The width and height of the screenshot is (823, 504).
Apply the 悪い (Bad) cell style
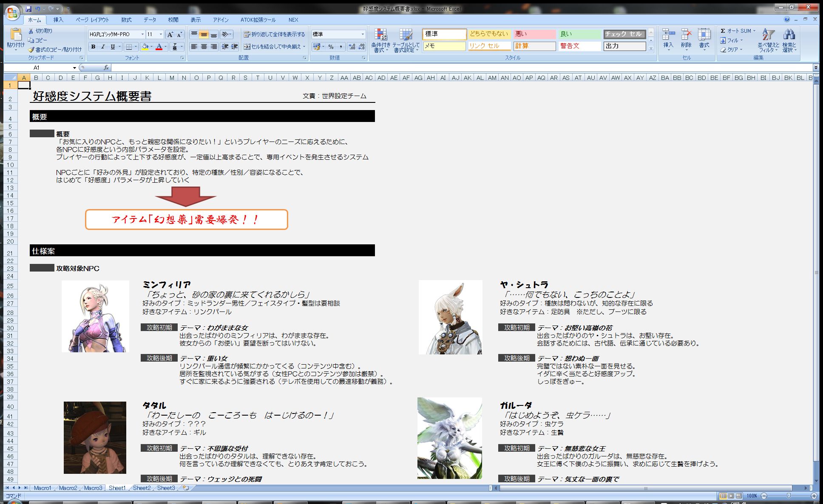(x=534, y=34)
